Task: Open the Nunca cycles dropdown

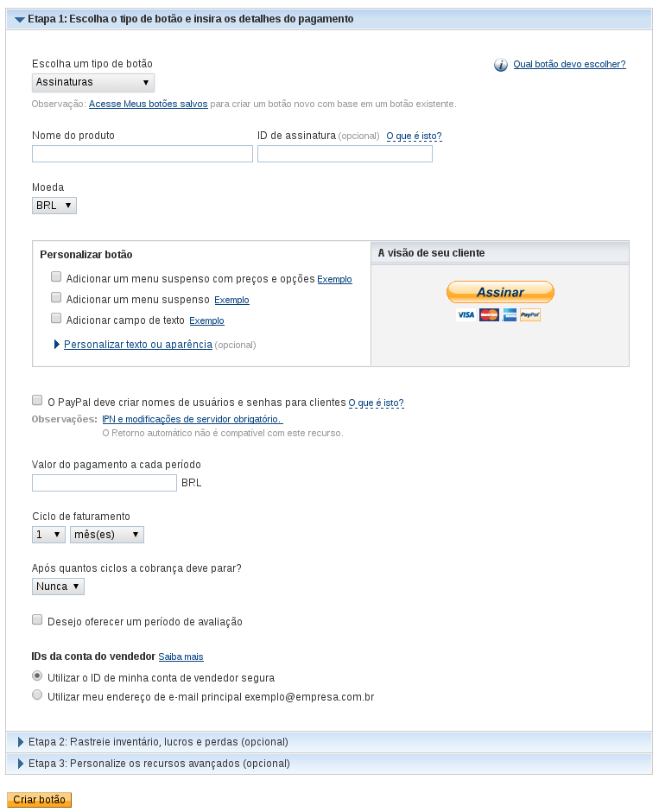Action: (x=58, y=587)
